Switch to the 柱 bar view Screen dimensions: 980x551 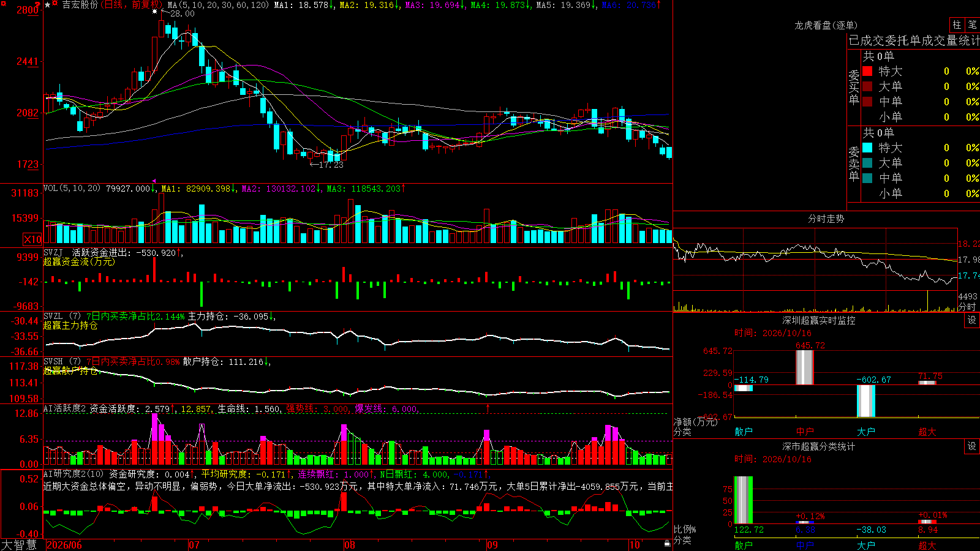coord(957,25)
